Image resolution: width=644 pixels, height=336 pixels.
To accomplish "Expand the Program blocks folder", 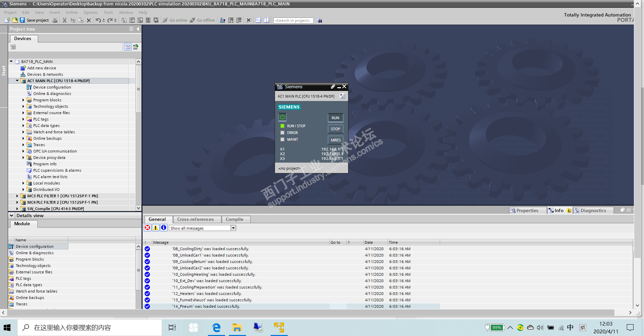I will click(23, 100).
